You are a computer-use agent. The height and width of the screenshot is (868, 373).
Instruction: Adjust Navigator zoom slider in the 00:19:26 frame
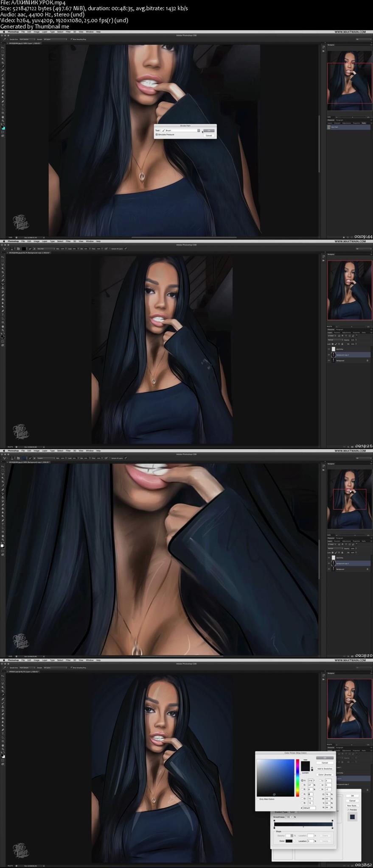[x=352, y=327]
